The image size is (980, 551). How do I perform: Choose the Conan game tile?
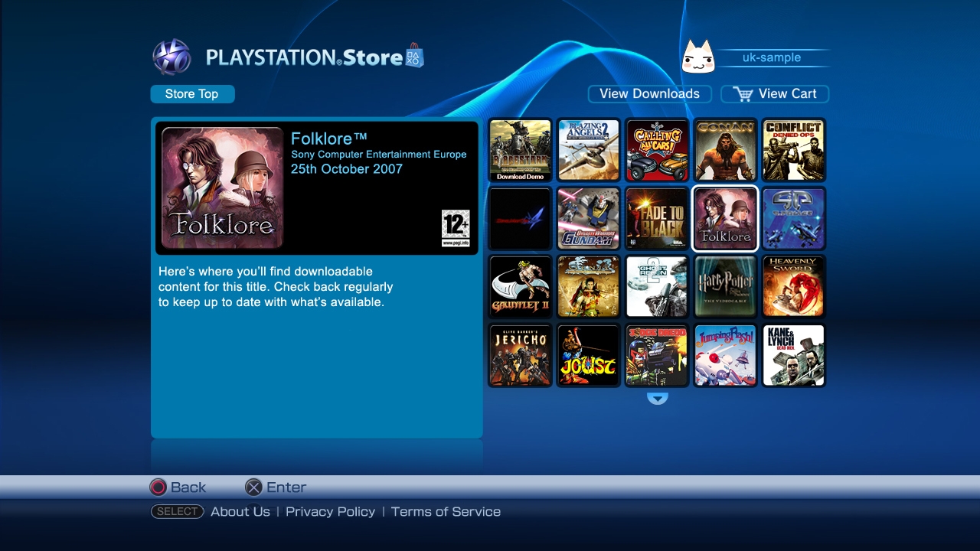click(x=725, y=150)
